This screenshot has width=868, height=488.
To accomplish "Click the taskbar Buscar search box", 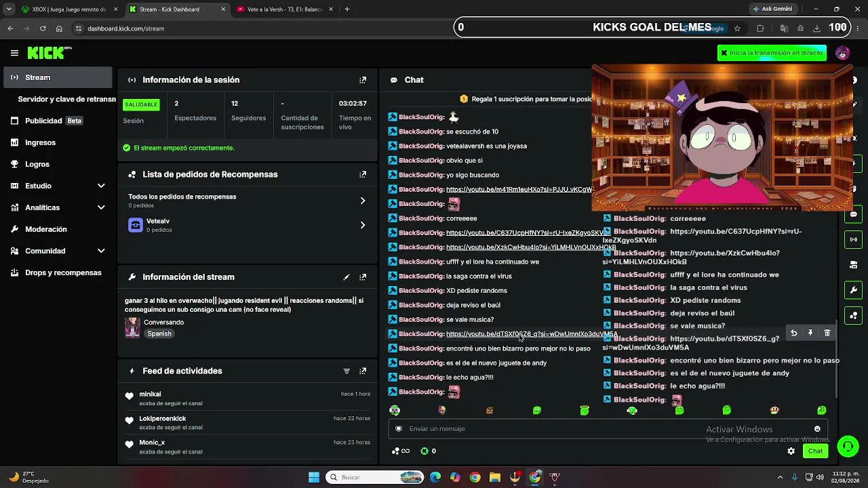I will tap(375, 477).
